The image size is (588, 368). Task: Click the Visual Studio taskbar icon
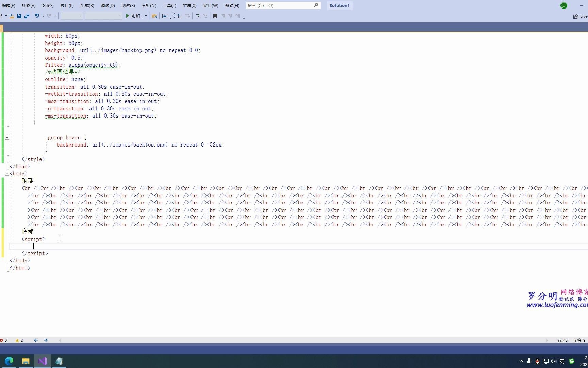(43, 361)
